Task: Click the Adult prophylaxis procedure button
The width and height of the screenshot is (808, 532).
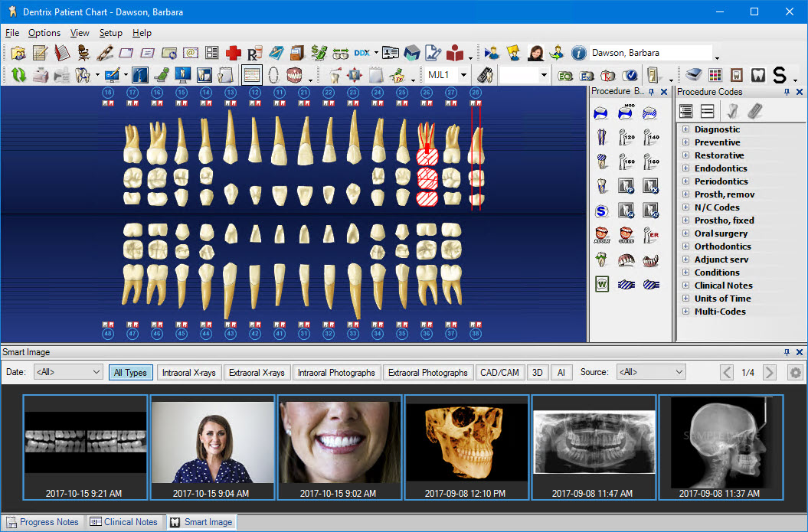Action: pyautogui.click(x=601, y=235)
